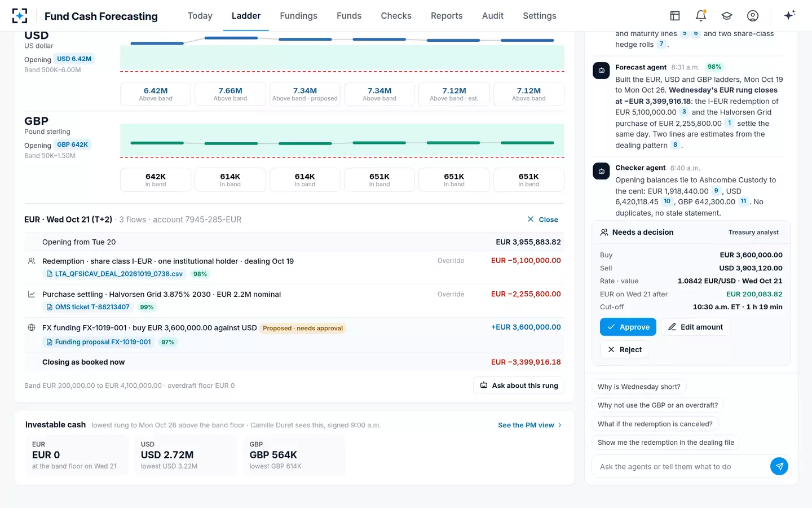
Task: Toggle the sparkle AI agents panel icon
Action: [789, 15]
